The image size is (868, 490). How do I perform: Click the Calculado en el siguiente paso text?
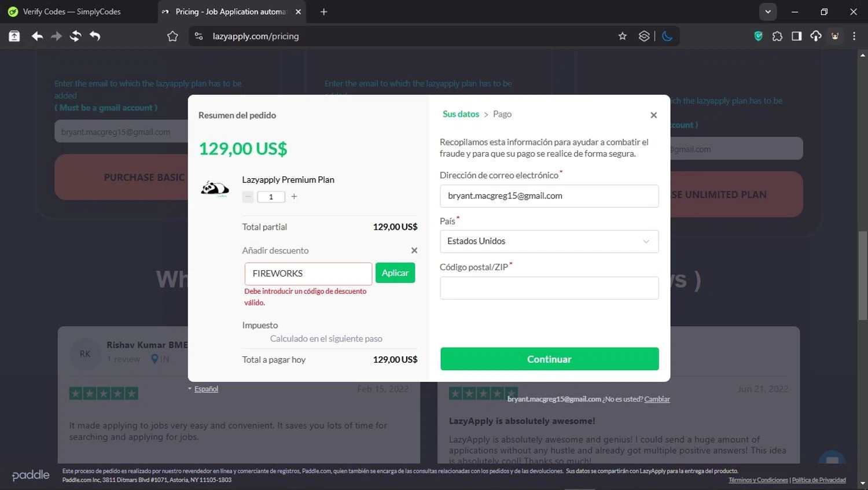tap(326, 338)
